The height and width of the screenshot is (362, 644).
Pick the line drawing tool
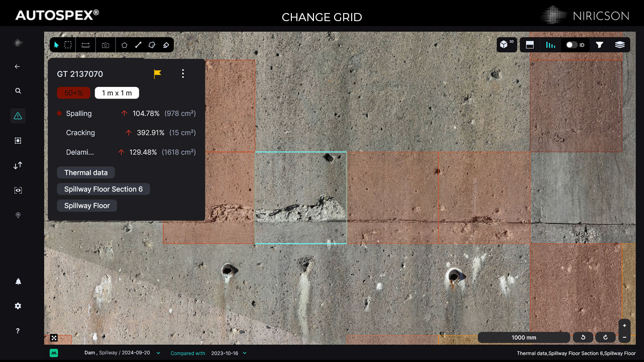tap(138, 45)
